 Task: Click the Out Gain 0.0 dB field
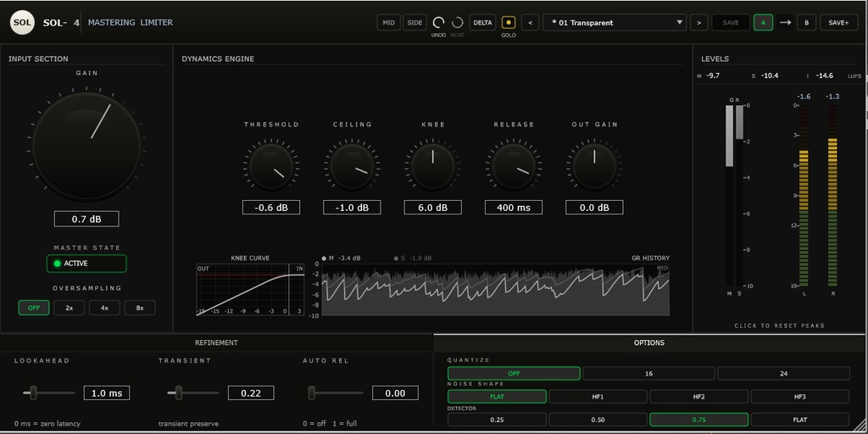(594, 208)
